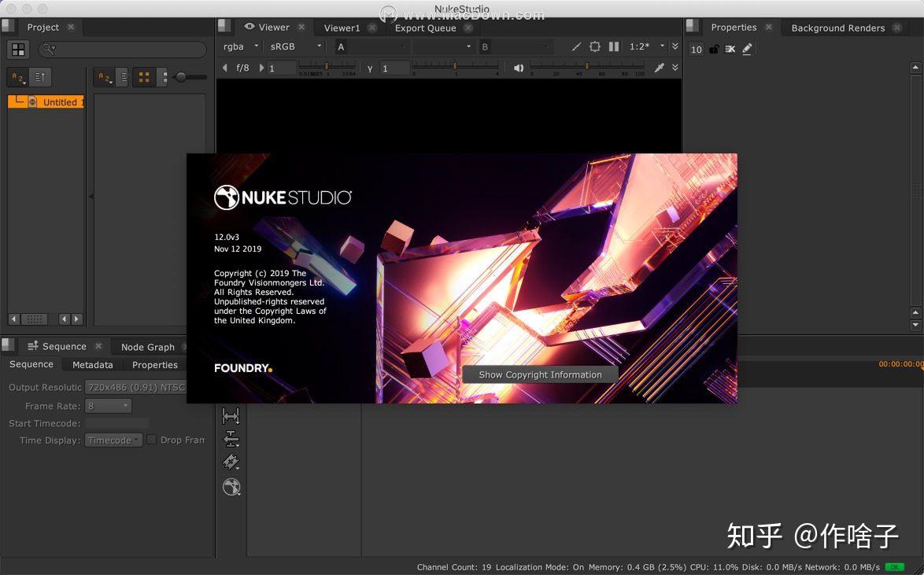Screen dimensions: 924x575
Task: Click the gamma value field
Action: 394,68
